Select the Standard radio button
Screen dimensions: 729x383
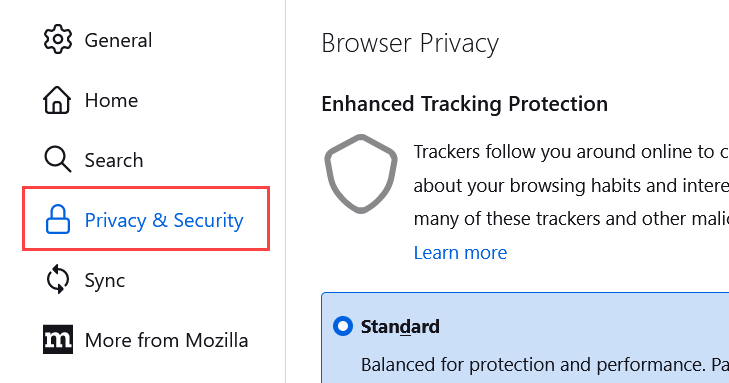(x=343, y=326)
